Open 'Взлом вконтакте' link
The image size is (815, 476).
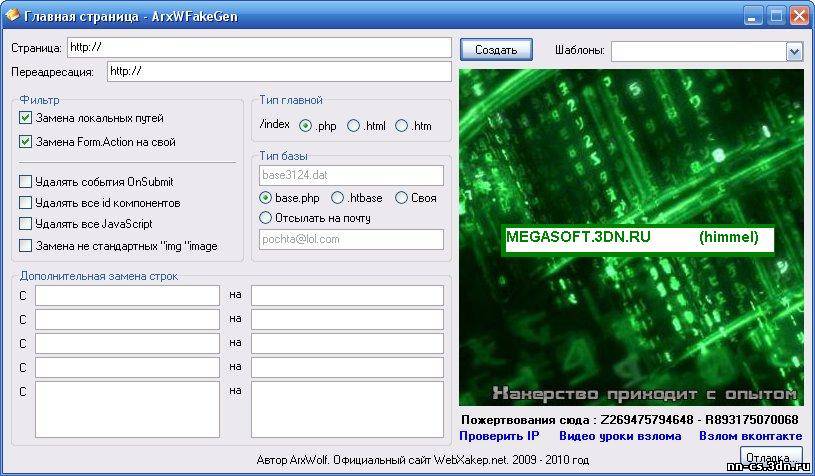(x=751, y=436)
